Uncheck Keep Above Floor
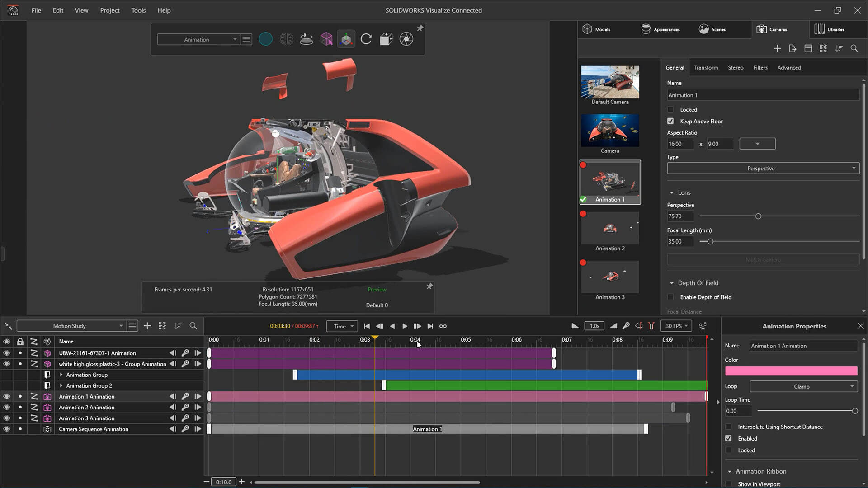Screen dimensions: 868x488 tap(670, 121)
